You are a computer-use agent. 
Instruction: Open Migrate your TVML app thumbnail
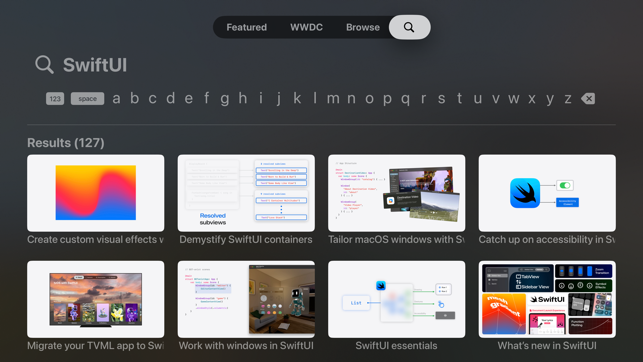(x=96, y=299)
